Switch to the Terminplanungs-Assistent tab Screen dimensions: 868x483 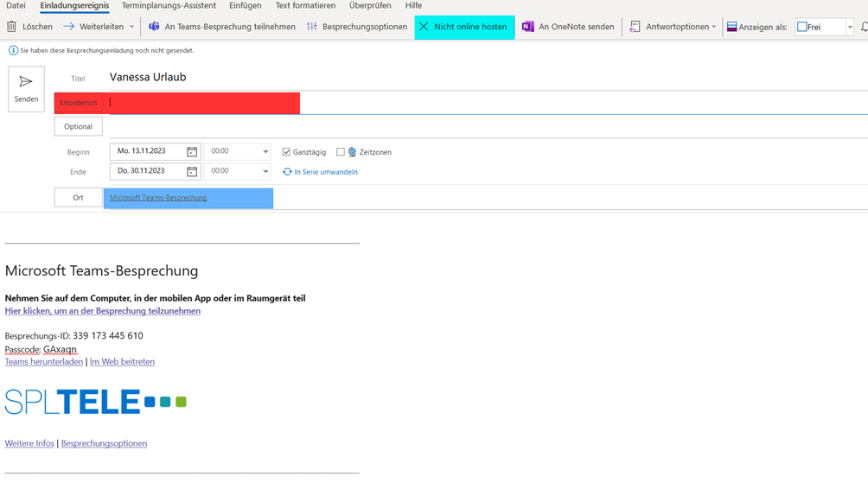click(169, 5)
